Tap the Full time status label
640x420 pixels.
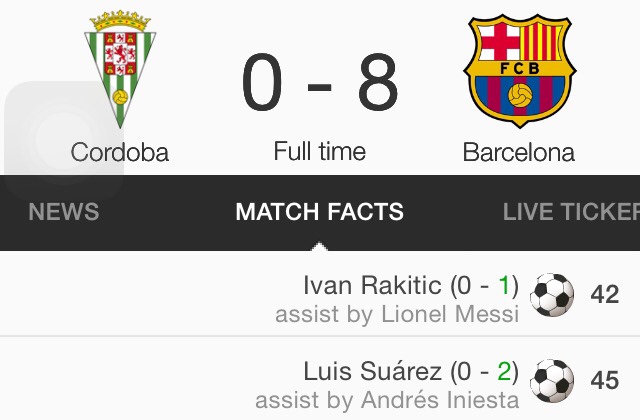(320, 152)
